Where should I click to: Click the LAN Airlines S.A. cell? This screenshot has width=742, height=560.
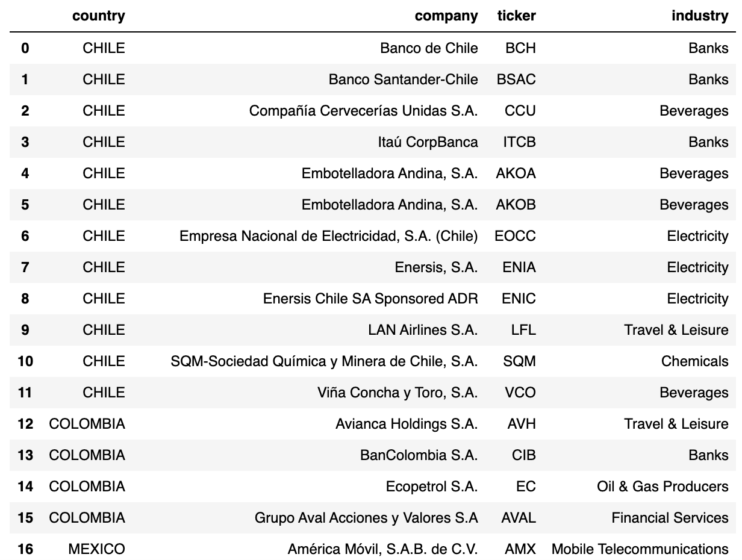pos(423,330)
